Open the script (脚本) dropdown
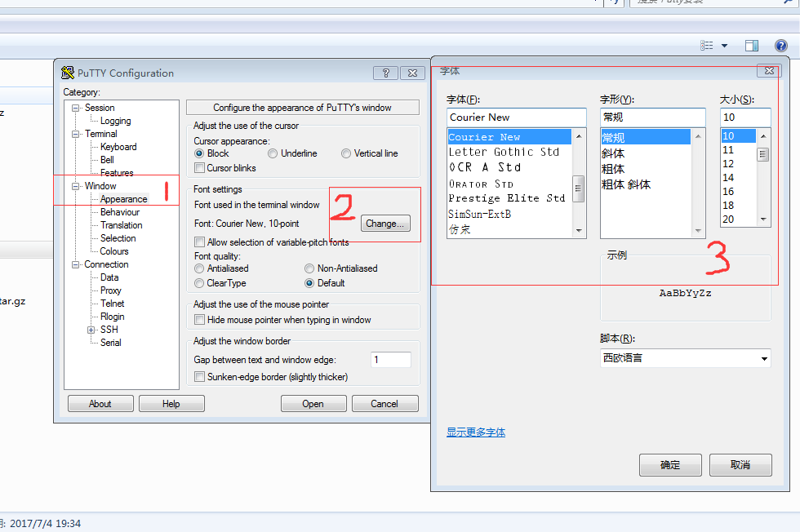800x532 pixels. [x=764, y=358]
